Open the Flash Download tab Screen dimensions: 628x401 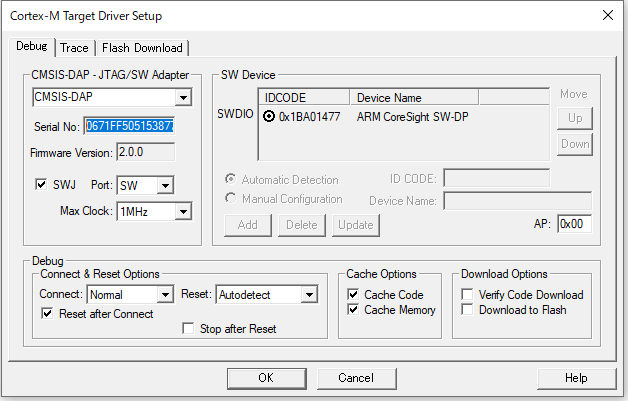click(142, 48)
